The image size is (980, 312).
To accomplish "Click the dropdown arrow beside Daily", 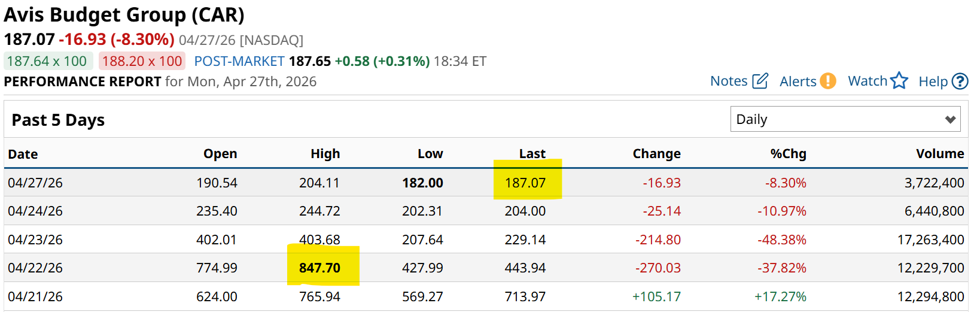I will pyautogui.click(x=950, y=119).
